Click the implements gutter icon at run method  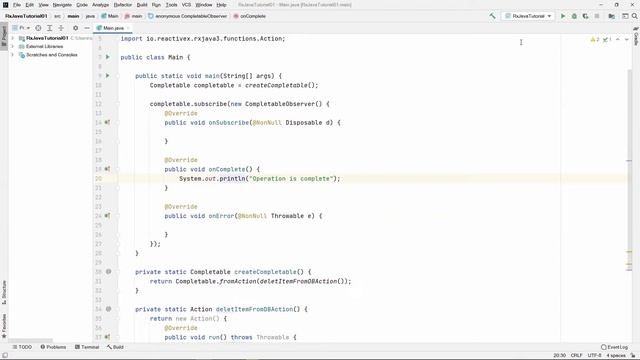coord(107,337)
